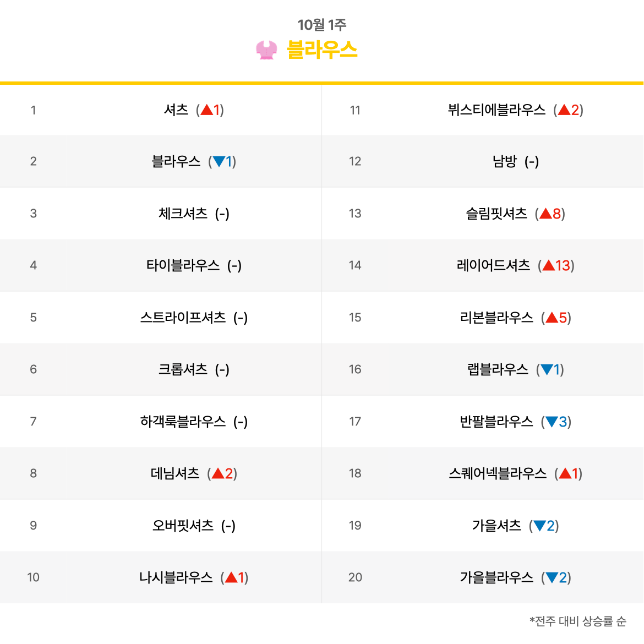This screenshot has height=644, width=644.
Task: Select 스트라이프셔츠 in the ranking list
Action: coord(183,318)
